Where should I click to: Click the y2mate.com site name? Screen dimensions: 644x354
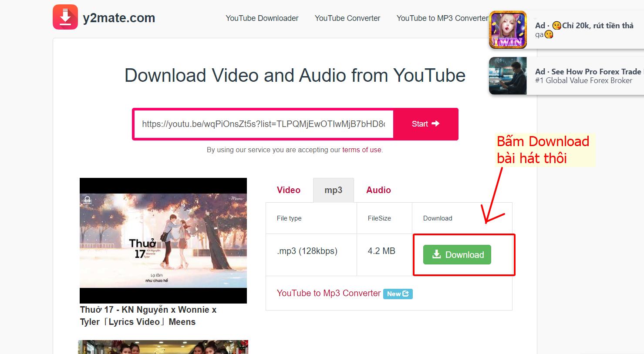coord(119,18)
